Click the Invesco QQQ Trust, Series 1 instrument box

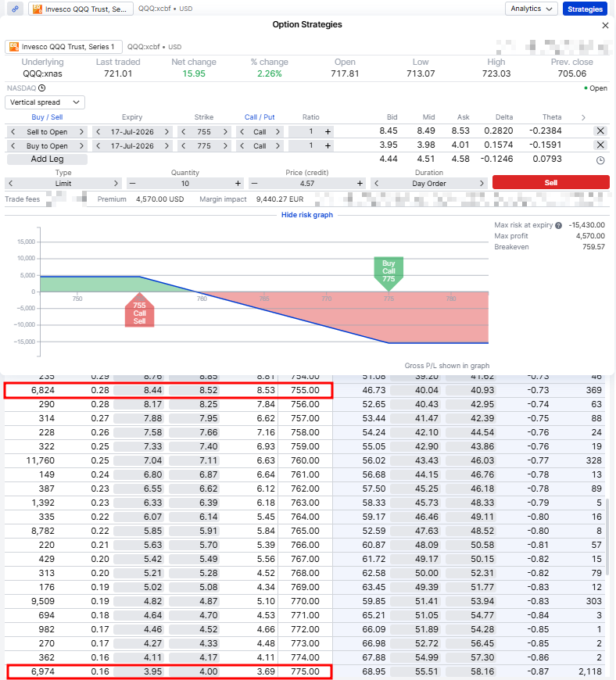point(63,47)
